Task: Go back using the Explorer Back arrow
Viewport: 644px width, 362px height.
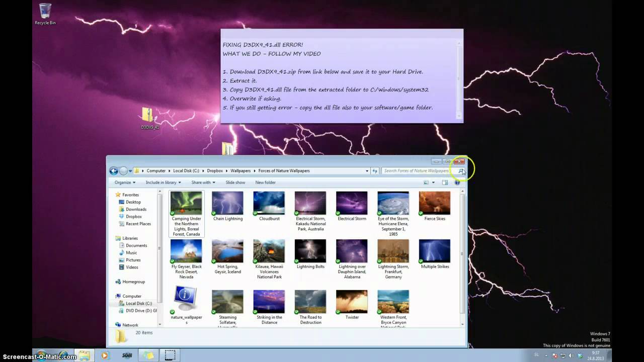Action: click(x=114, y=171)
